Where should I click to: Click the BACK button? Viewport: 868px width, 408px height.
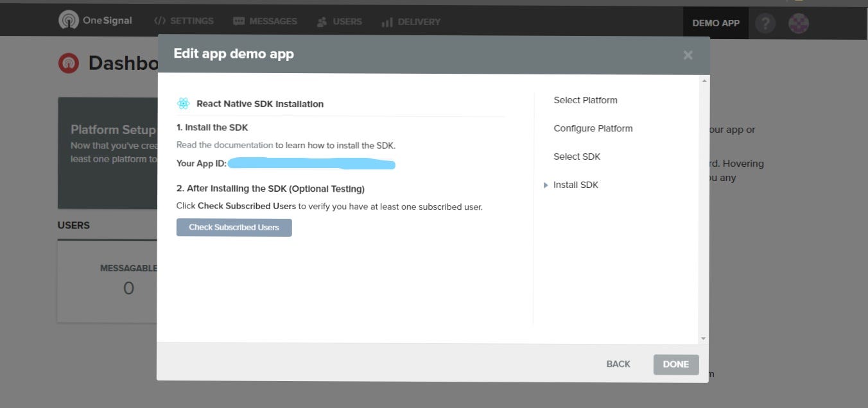(x=618, y=364)
